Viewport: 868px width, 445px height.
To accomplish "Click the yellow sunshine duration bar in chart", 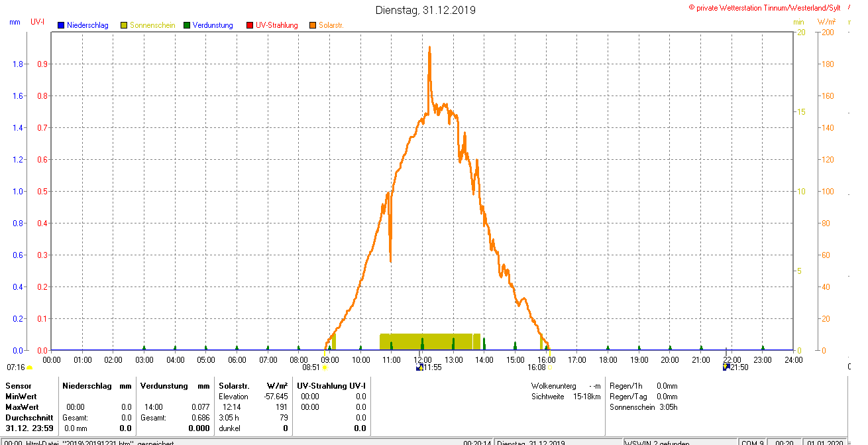I will (x=429, y=342).
